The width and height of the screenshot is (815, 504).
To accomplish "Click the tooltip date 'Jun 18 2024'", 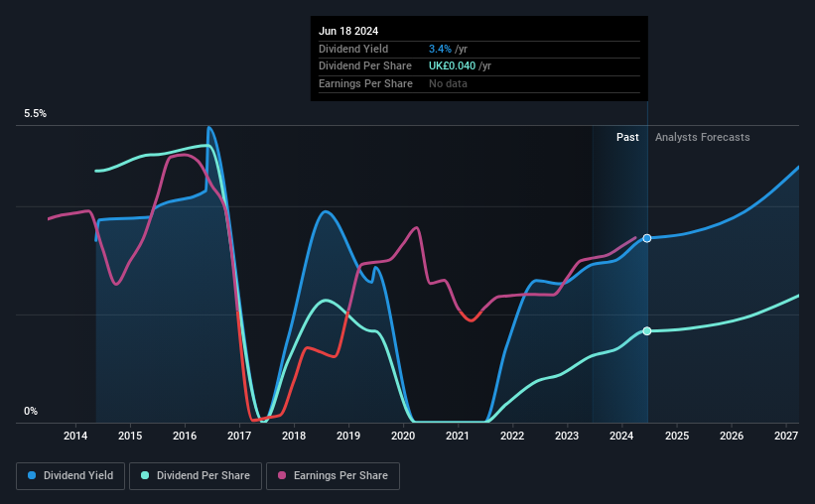I will tap(348, 31).
